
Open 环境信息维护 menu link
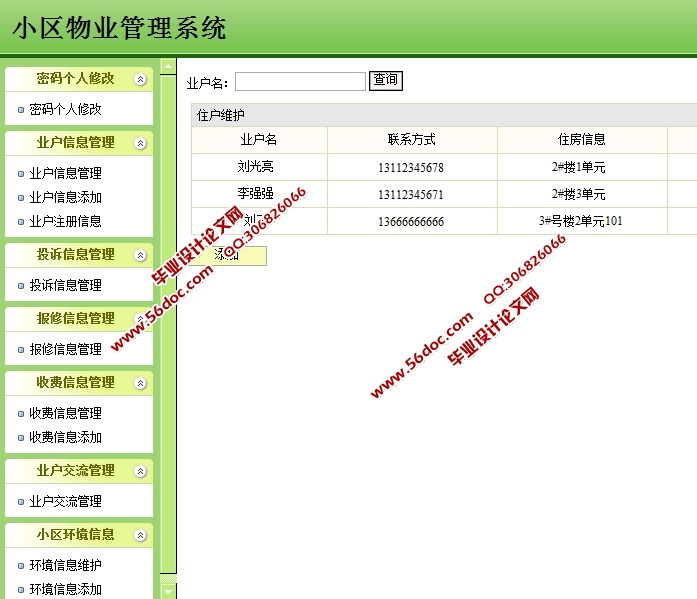pyautogui.click(x=65, y=565)
